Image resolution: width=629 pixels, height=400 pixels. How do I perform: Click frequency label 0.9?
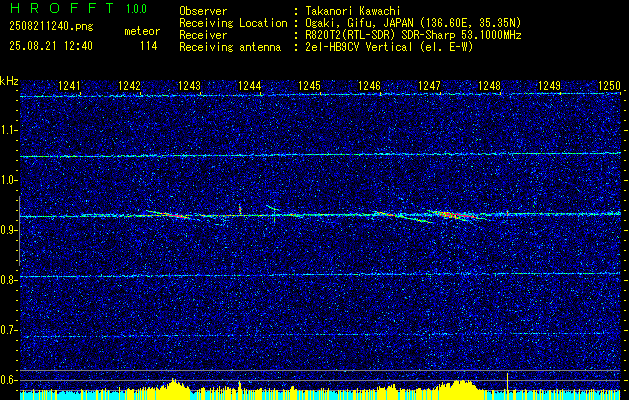[x=8, y=230]
